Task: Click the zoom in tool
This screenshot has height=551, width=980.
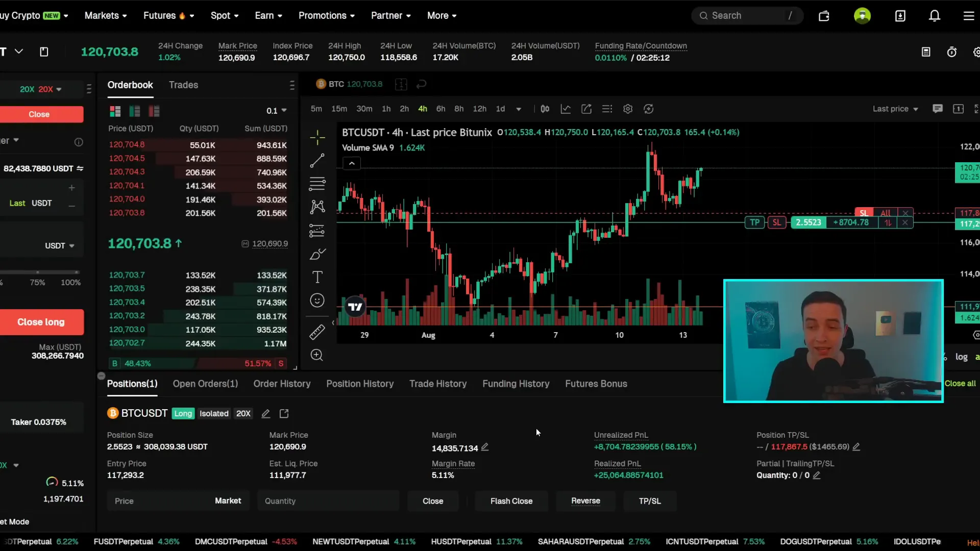Action: tap(317, 355)
